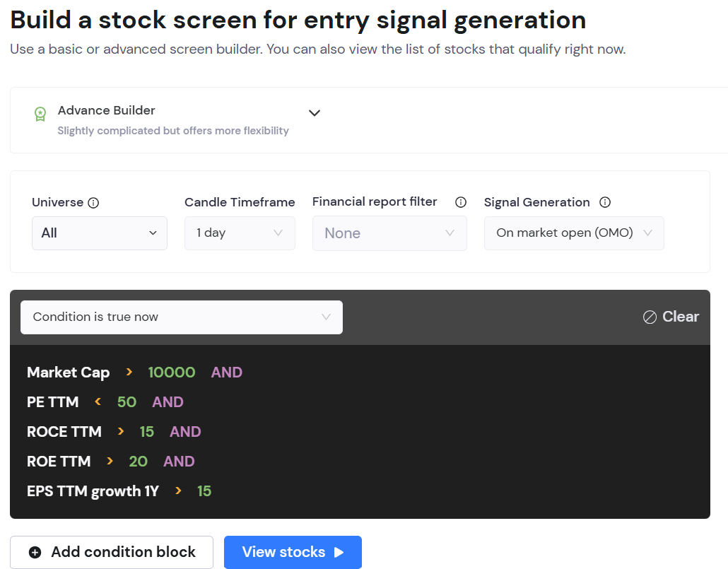Click the info icon beside Universe

point(93,203)
